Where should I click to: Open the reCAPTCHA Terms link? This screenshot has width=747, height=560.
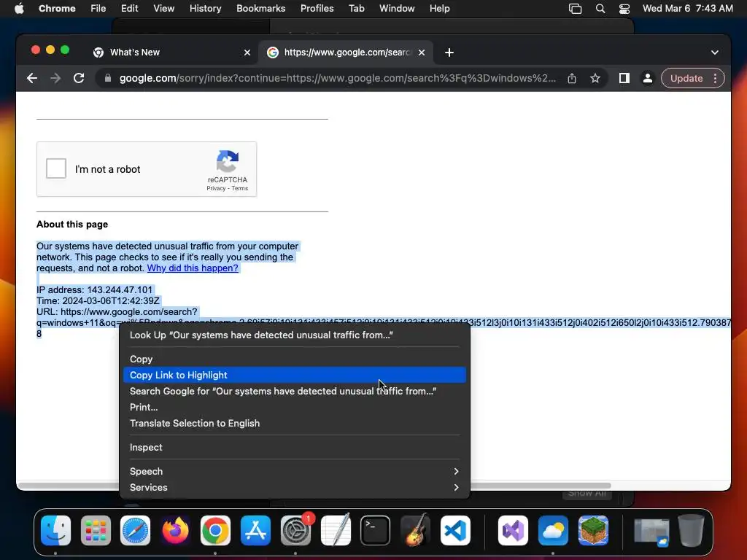click(x=239, y=188)
